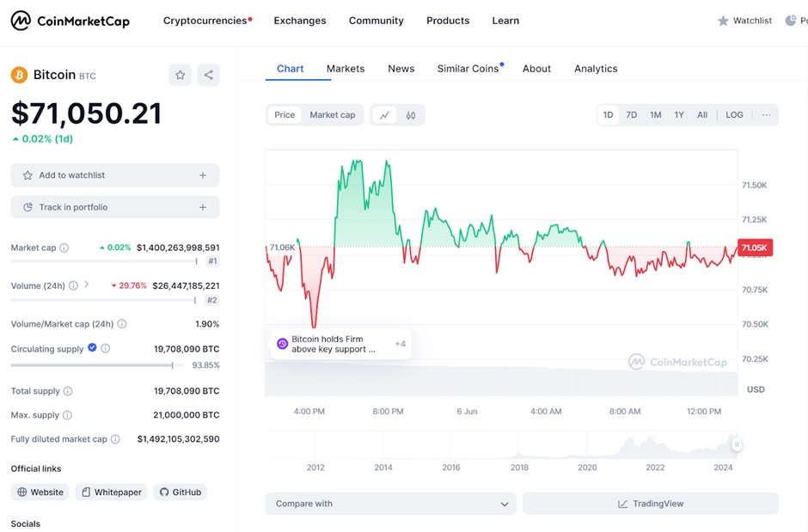This screenshot has height=532, width=808.
Task: Select the 7D time range
Action: pyautogui.click(x=631, y=115)
